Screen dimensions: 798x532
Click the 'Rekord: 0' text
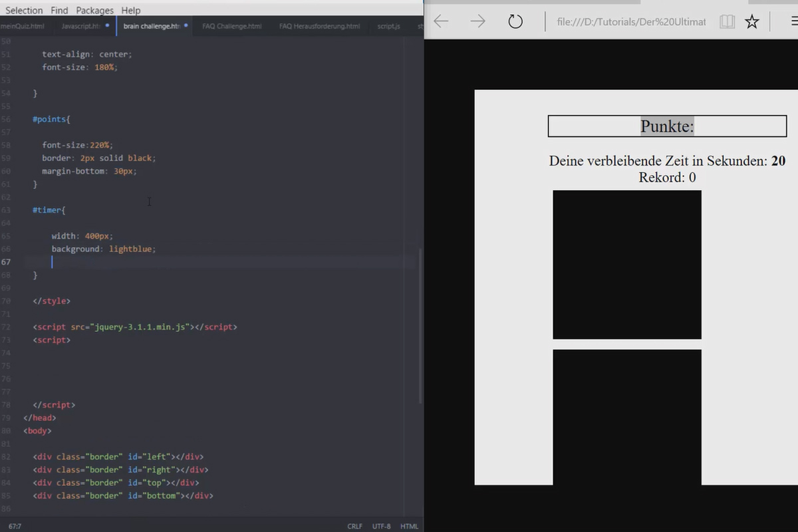(x=667, y=178)
